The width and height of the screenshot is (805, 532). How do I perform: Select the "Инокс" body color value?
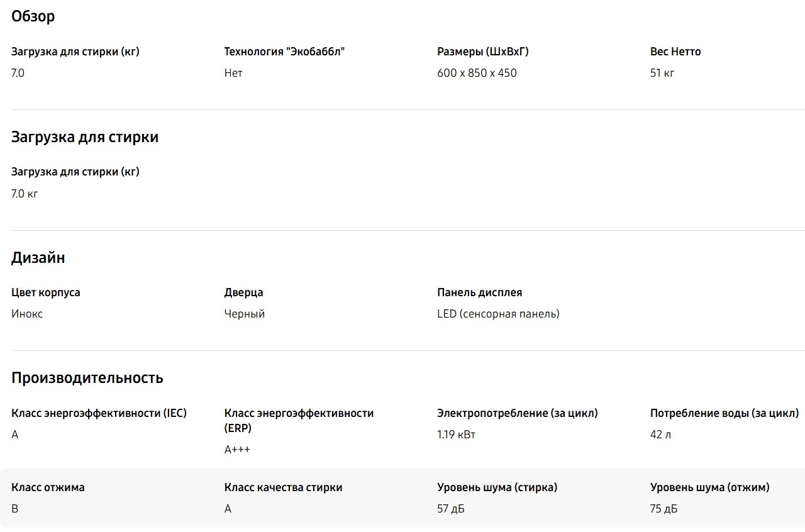pos(27,314)
